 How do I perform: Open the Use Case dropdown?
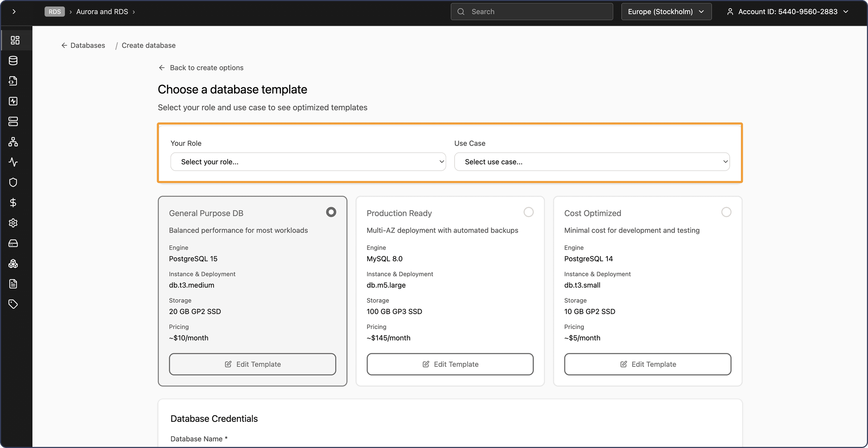tap(592, 162)
